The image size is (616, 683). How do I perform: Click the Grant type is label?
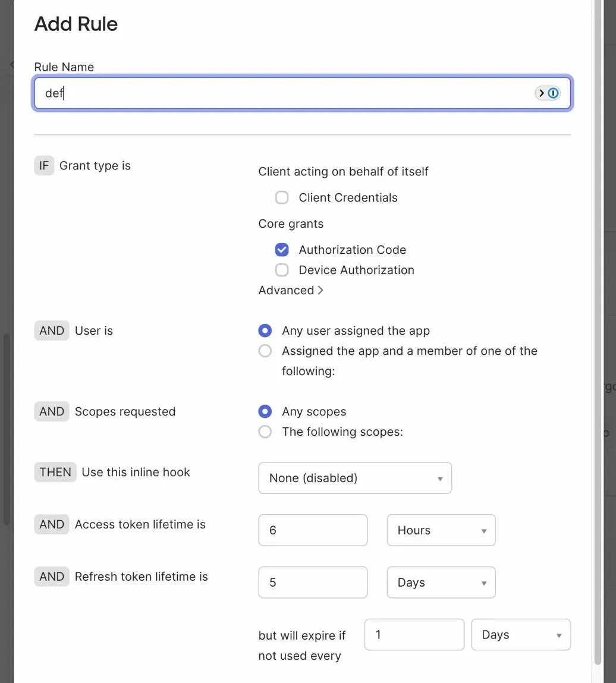[95, 165]
